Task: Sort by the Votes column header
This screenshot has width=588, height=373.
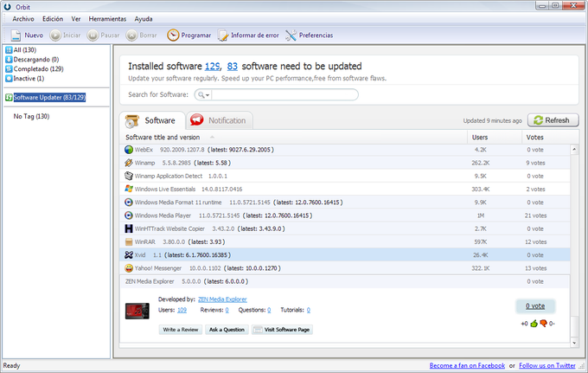Action: 534,138
